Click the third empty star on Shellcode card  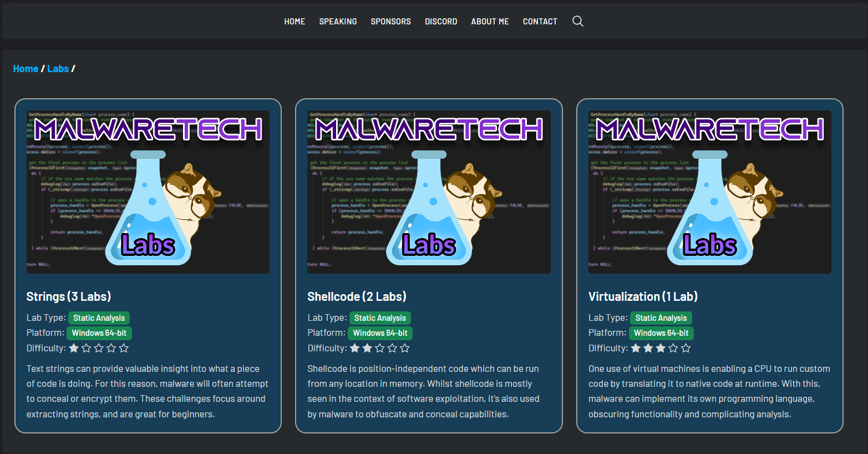(x=380, y=348)
